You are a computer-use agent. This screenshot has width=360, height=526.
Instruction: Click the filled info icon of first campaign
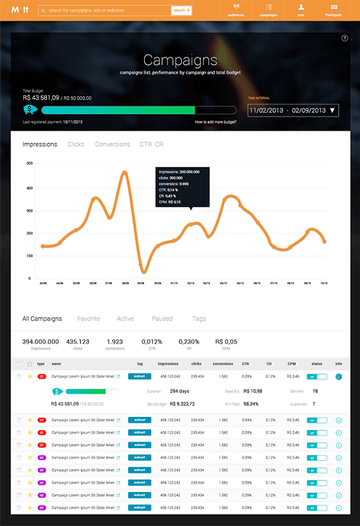pyautogui.click(x=339, y=377)
